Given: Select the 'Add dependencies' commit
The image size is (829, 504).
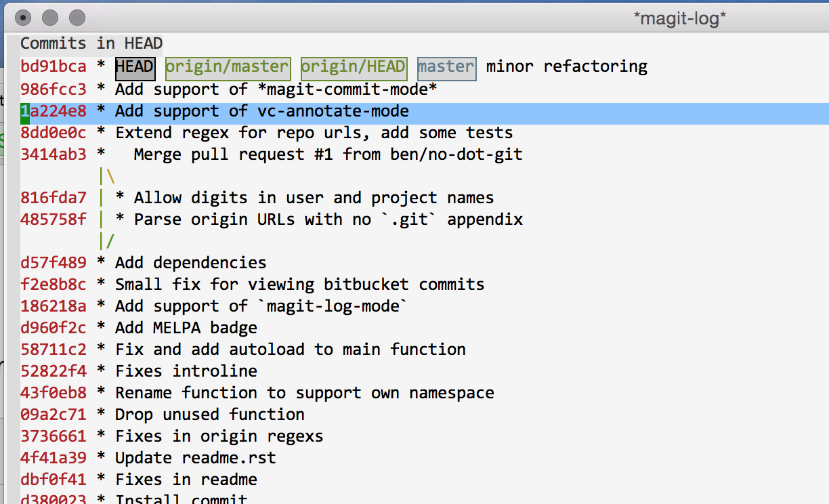Looking at the screenshot, I should click(190, 263).
